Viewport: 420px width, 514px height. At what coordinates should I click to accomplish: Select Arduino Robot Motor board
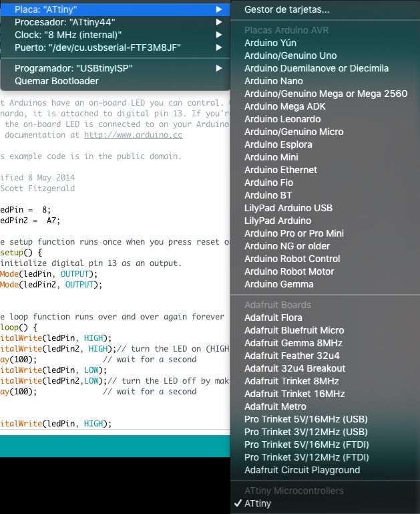click(x=289, y=271)
